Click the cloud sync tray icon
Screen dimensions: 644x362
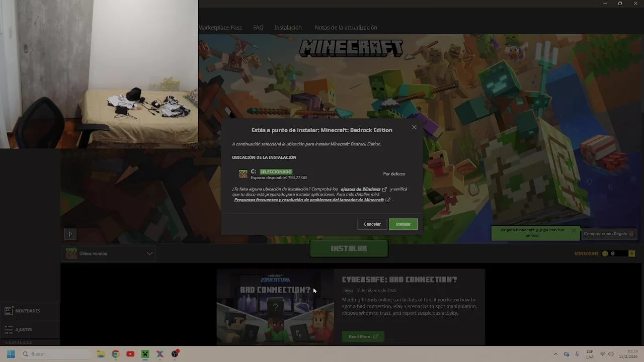[x=567, y=354]
